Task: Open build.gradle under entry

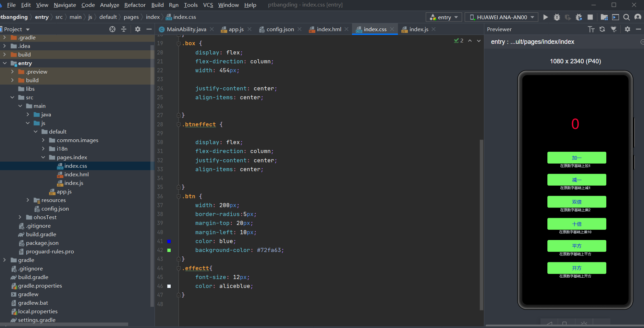Action: coord(41,234)
